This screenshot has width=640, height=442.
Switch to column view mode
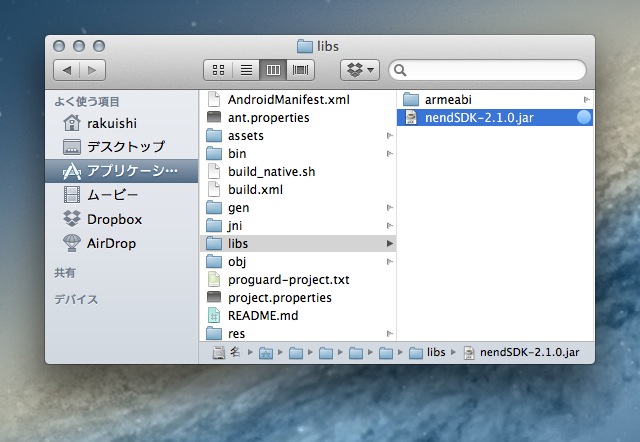(273, 70)
